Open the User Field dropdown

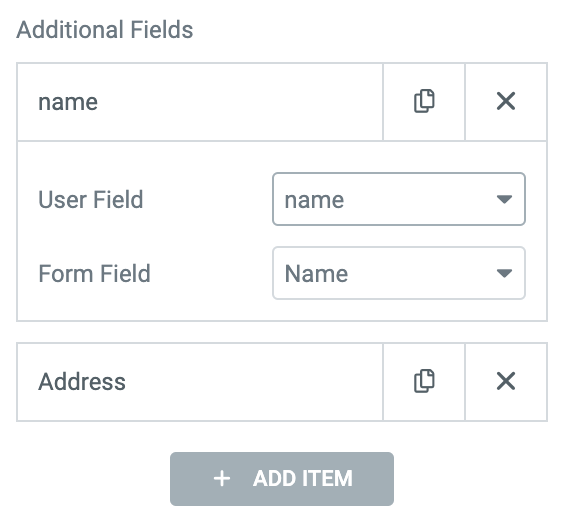[x=399, y=199]
